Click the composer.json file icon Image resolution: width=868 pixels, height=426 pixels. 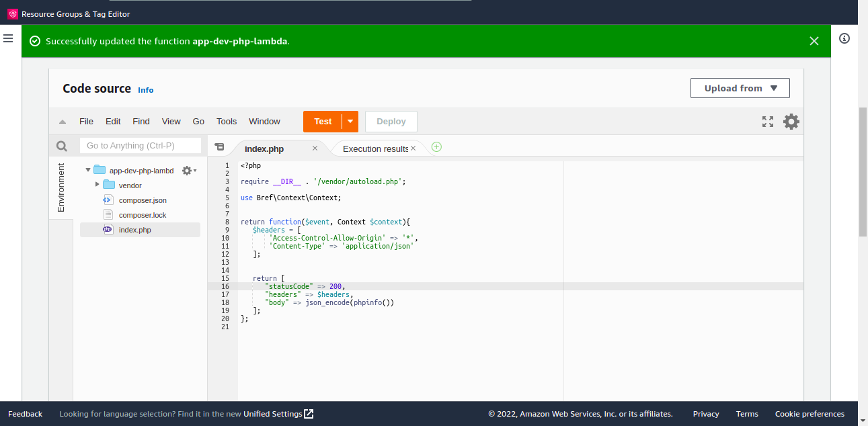tap(108, 200)
